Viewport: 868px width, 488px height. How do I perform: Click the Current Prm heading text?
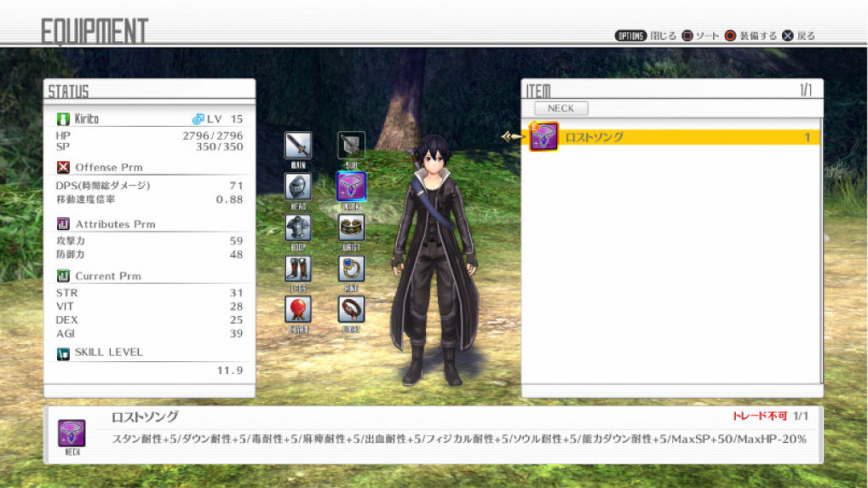(108, 276)
